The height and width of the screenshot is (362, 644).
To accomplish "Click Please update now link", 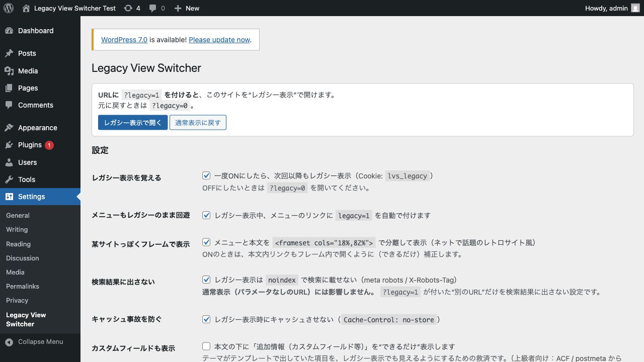I will point(219,40).
